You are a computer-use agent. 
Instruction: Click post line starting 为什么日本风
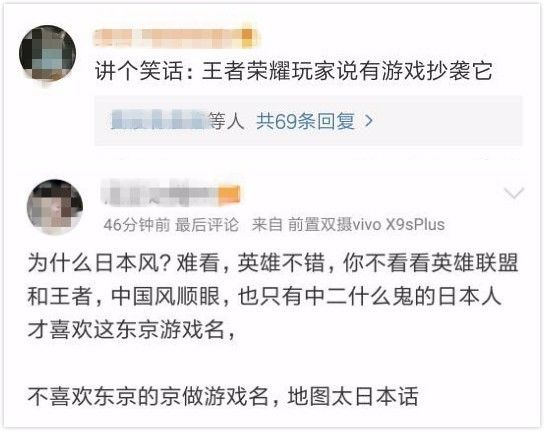273,263
